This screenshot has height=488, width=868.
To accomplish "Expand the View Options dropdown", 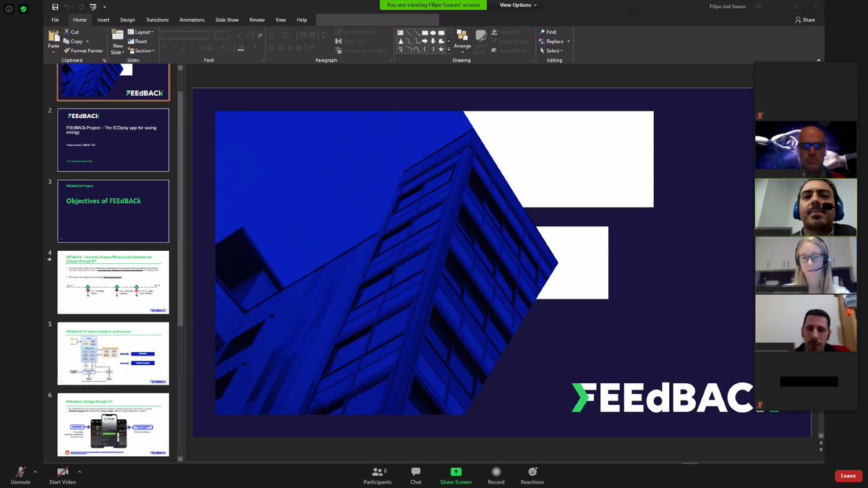I will [518, 5].
